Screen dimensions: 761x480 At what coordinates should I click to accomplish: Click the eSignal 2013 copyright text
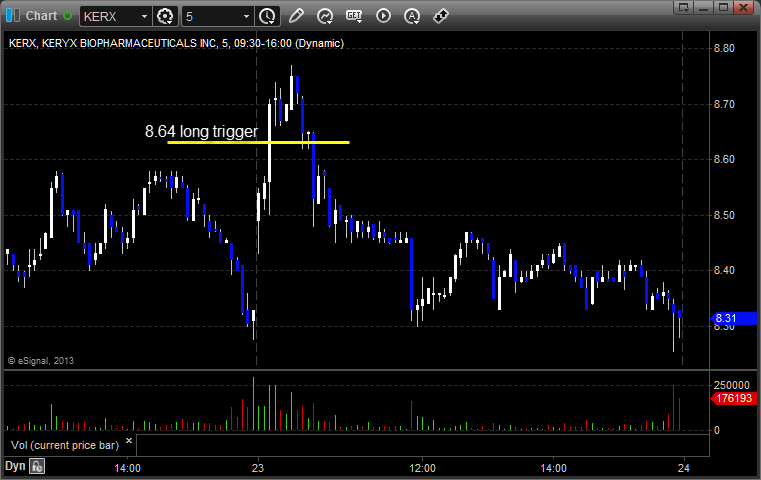tap(41, 361)
